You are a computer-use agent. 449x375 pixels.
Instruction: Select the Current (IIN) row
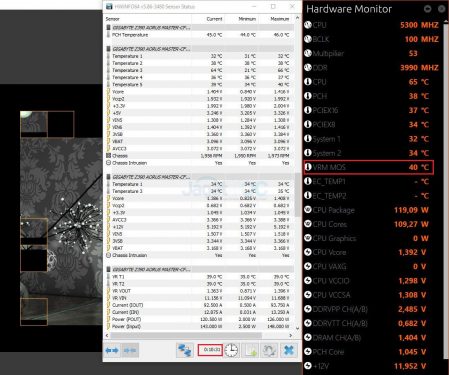coord(199,312)
